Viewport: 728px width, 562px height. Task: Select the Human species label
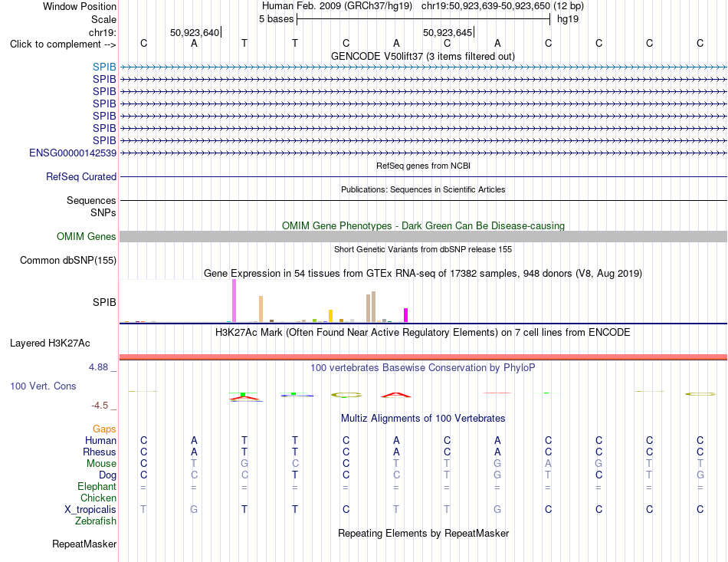100,440
